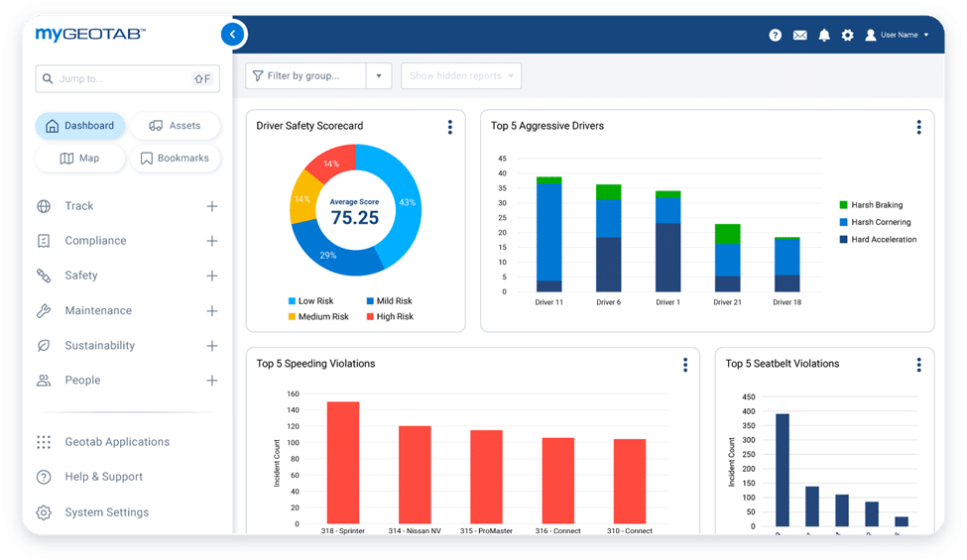
Task: Expand the Track menu section
Action: click(x=211, y=206)
